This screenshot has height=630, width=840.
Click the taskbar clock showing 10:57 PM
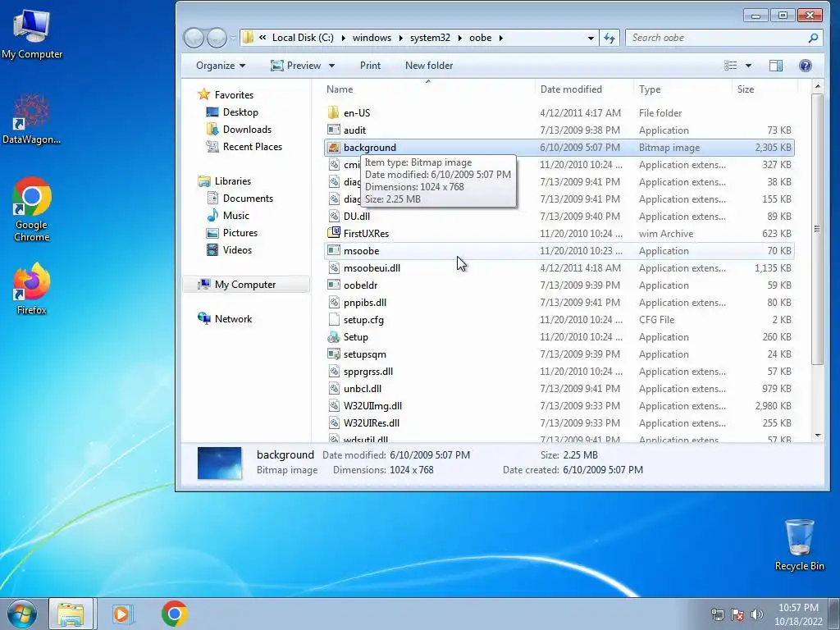pos(798,614)
